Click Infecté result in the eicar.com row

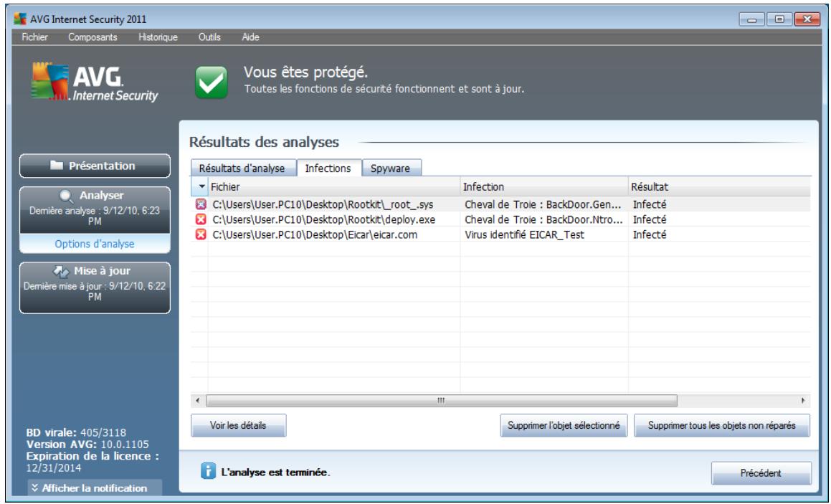coord(650,234)
